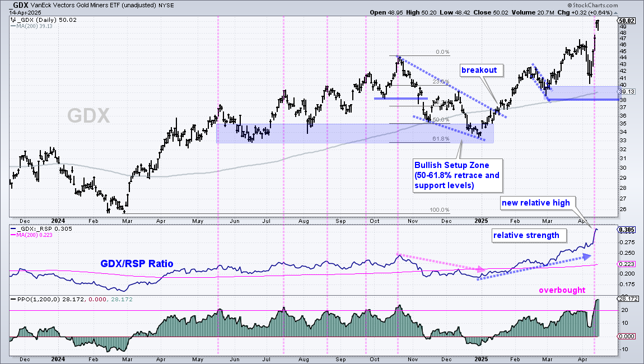The width and height of the screenshot is (644, 364).
Task: Select the 'new relative high' callout
Action: (x=536, y=203)
